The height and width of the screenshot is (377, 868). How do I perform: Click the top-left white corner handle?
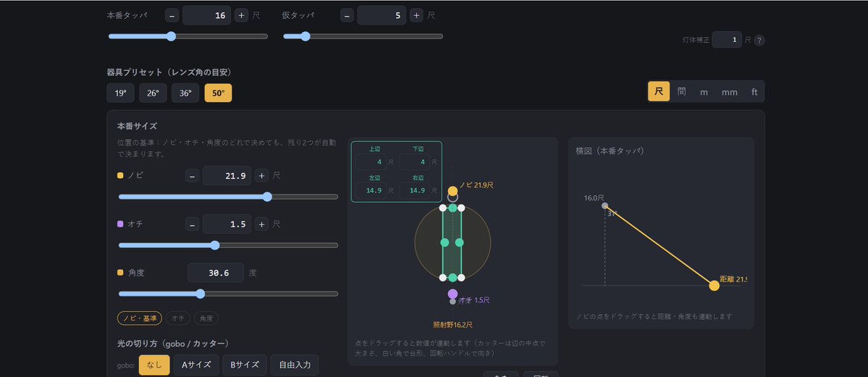443,208
